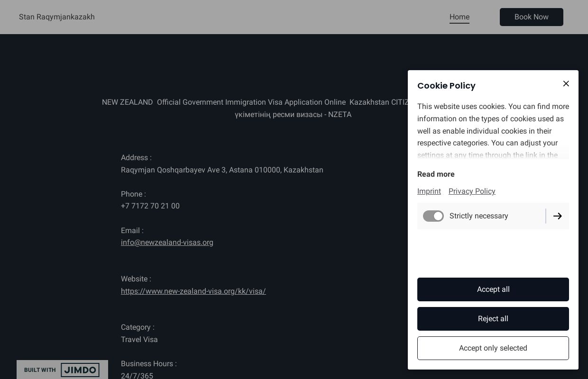
Task: Click the Strictly necessary label
Action: click(478, 216)
